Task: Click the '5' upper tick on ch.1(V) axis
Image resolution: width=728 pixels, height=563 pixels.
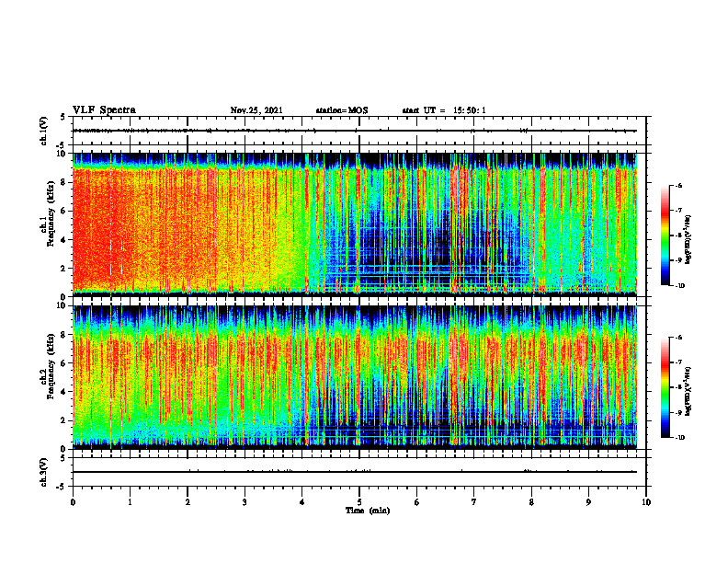Action: (x=64, y=117)
